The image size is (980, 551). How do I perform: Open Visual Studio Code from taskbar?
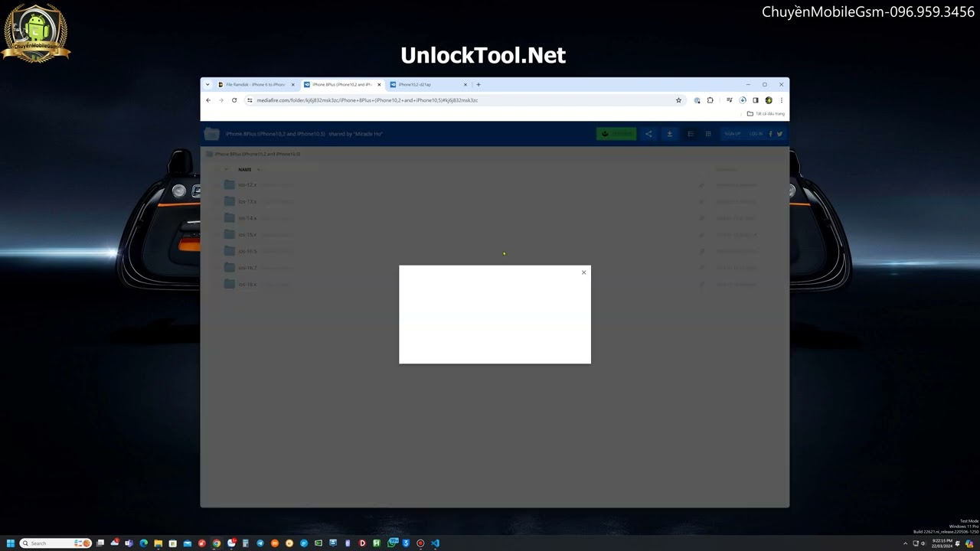(435, 543)
